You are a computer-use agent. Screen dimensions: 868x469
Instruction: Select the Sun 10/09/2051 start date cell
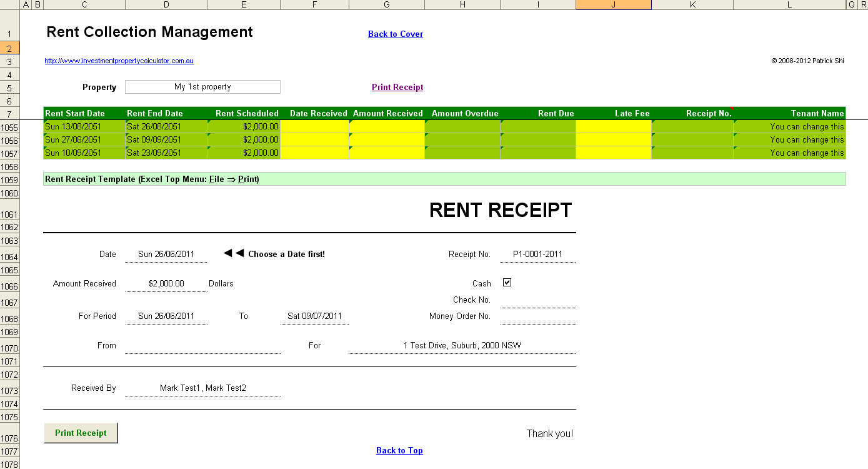pyautogui.click(x=84, y=153)
